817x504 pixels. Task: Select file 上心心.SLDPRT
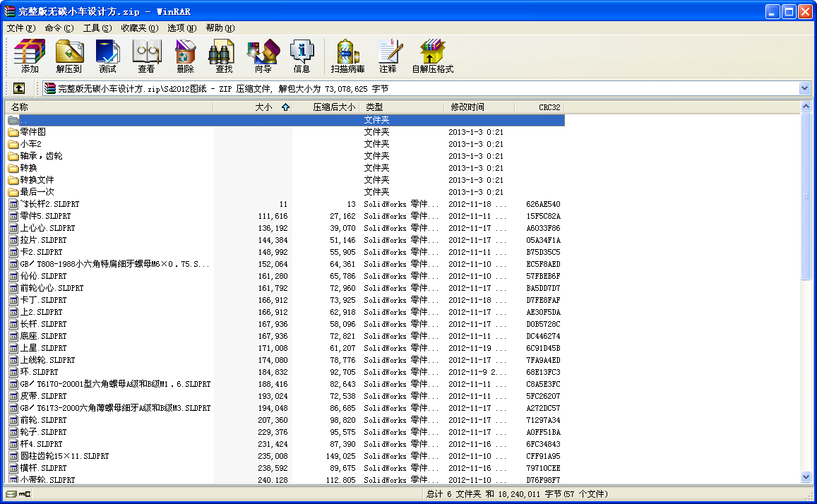pyautogui.click(x=285, y=228)
